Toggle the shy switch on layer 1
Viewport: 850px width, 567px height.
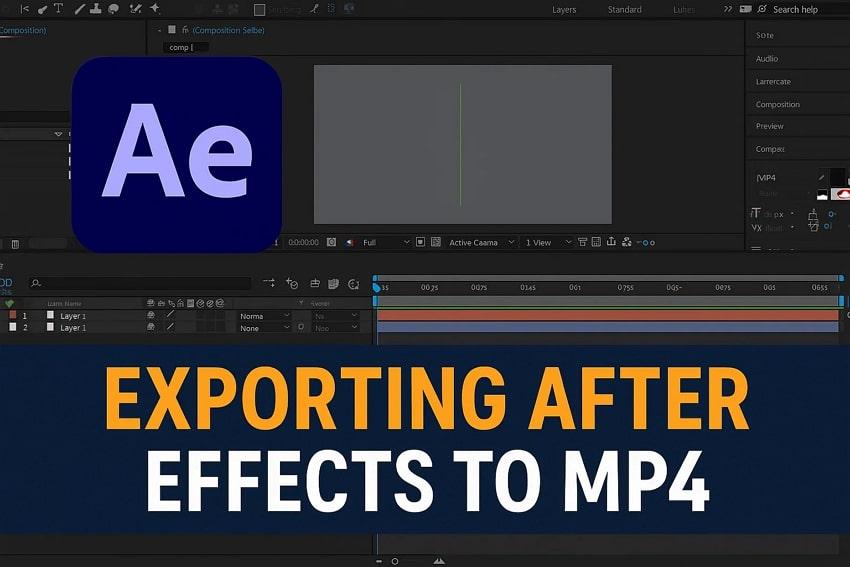(151, 315)
